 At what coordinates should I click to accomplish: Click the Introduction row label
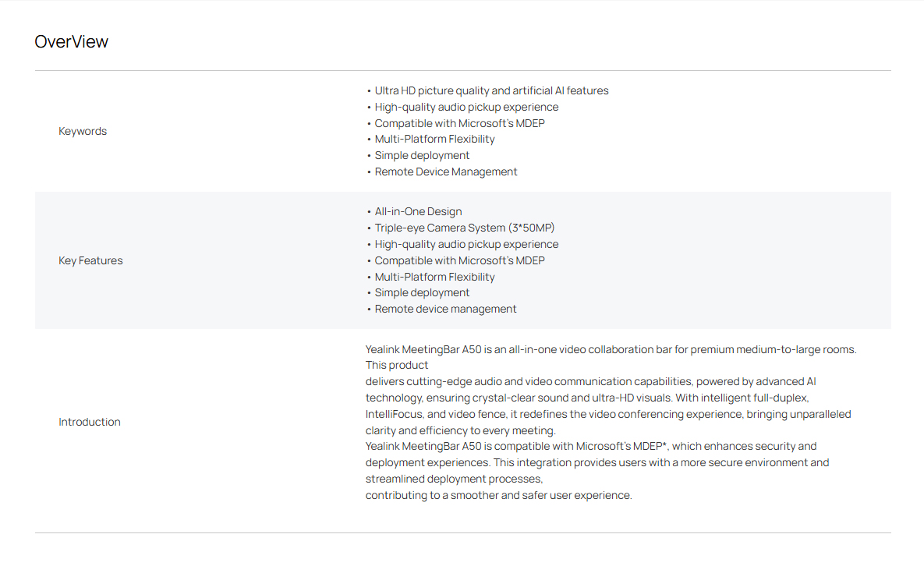pyautogui.click(x=90, y=422)
